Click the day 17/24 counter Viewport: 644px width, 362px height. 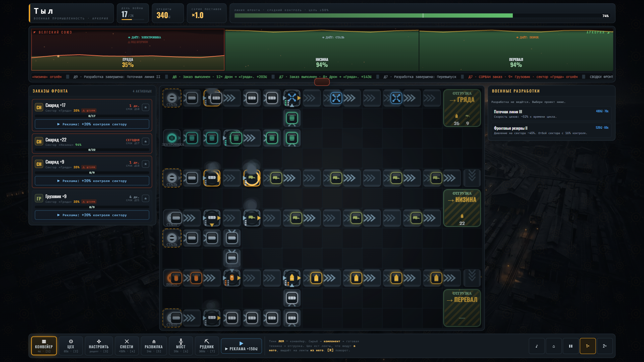[132, 13]
